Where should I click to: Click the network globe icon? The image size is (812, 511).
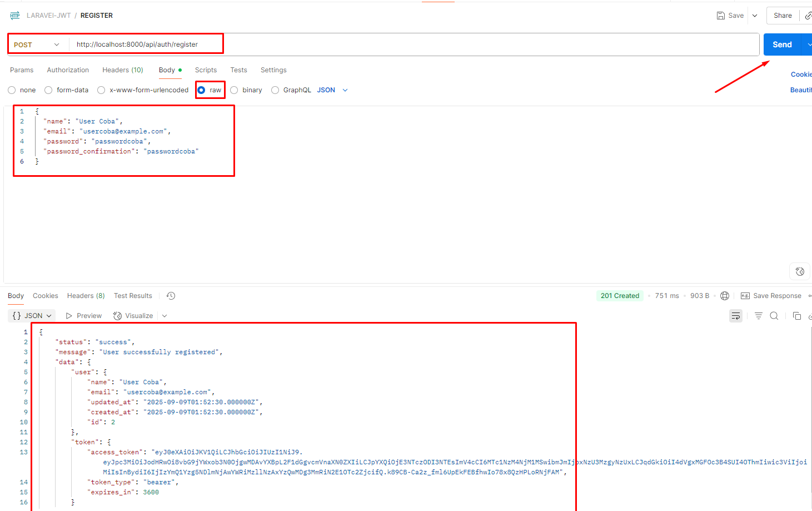tap(725, 296)
